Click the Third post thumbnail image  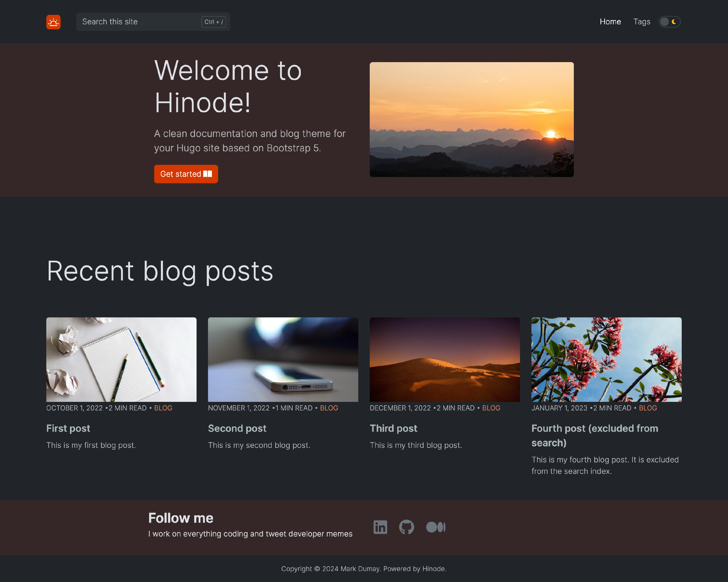click(445, 359)
